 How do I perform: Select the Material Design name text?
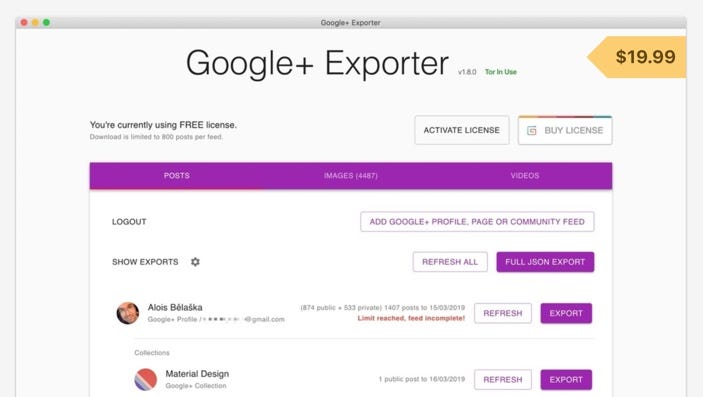pos(197,374)
